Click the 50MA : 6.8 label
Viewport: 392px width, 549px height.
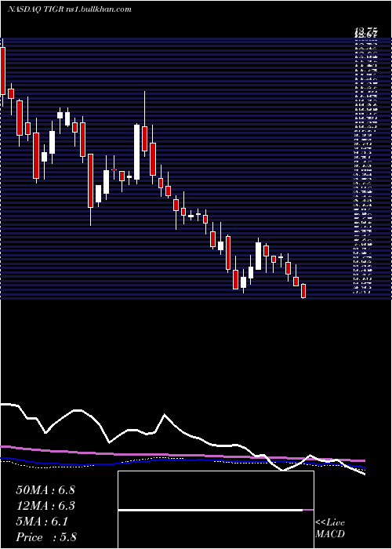[x=45, y=490]
